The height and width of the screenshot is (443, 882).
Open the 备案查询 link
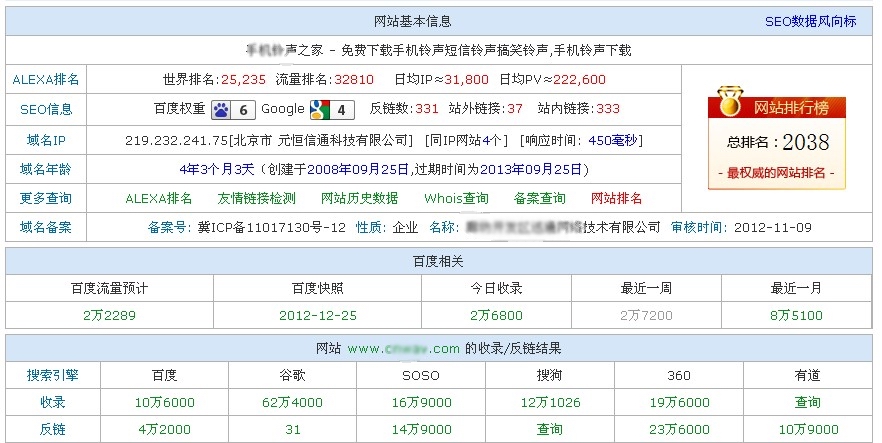click(x=539, y=198)
